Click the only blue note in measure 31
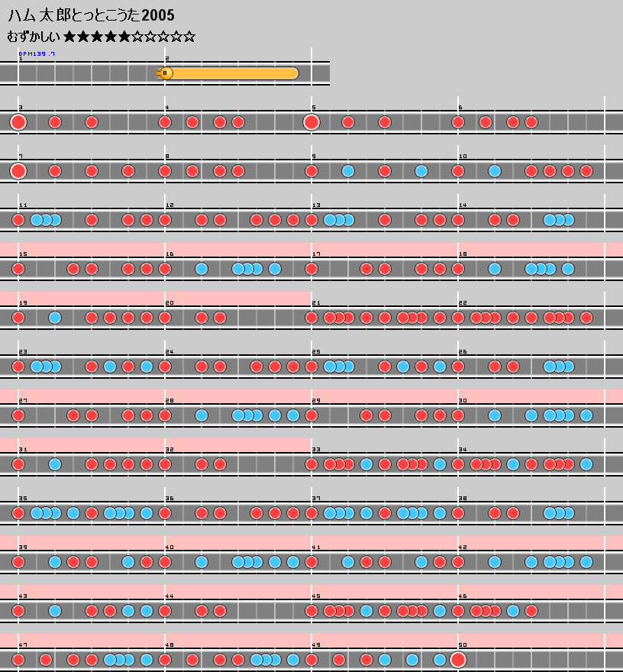Viewport: 623px width, 672px height. [55, 464]
